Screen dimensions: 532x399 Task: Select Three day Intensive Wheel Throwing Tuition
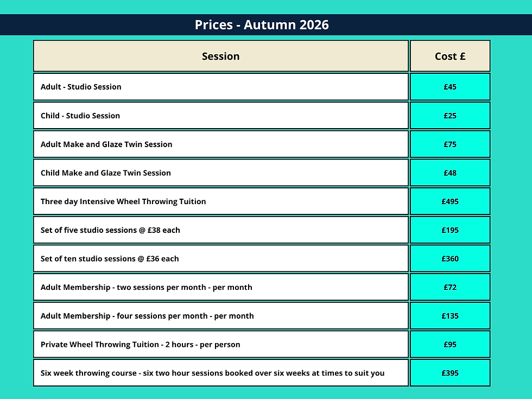(221, 201)
